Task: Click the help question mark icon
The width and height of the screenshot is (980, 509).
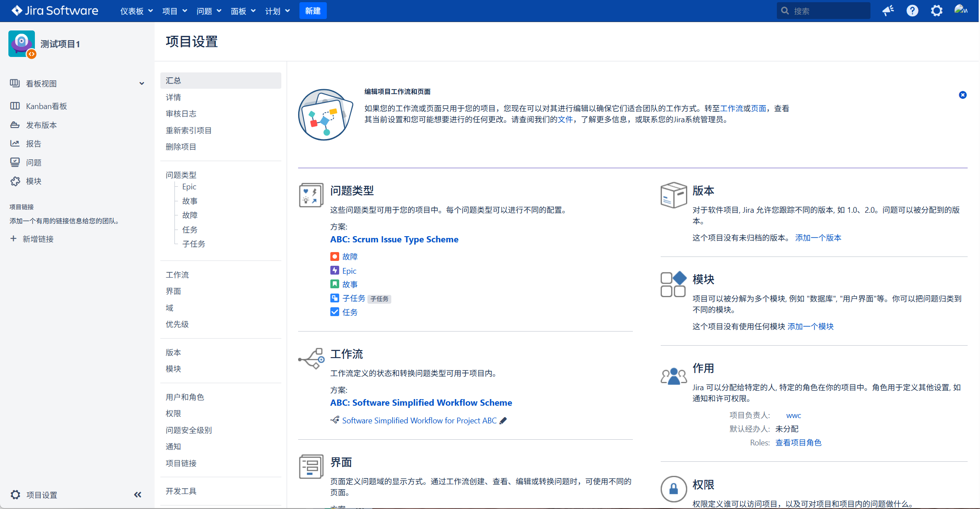Action: point(912,11)
